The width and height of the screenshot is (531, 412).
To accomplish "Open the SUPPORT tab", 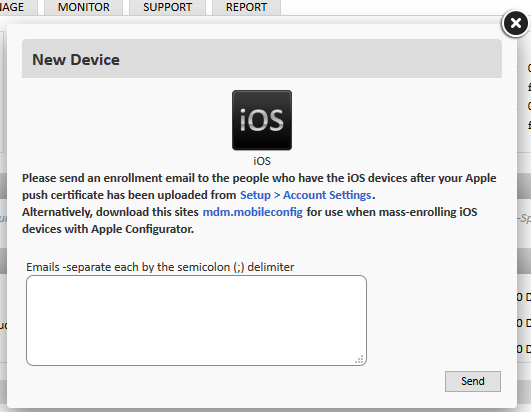I will tap(167, 7).
